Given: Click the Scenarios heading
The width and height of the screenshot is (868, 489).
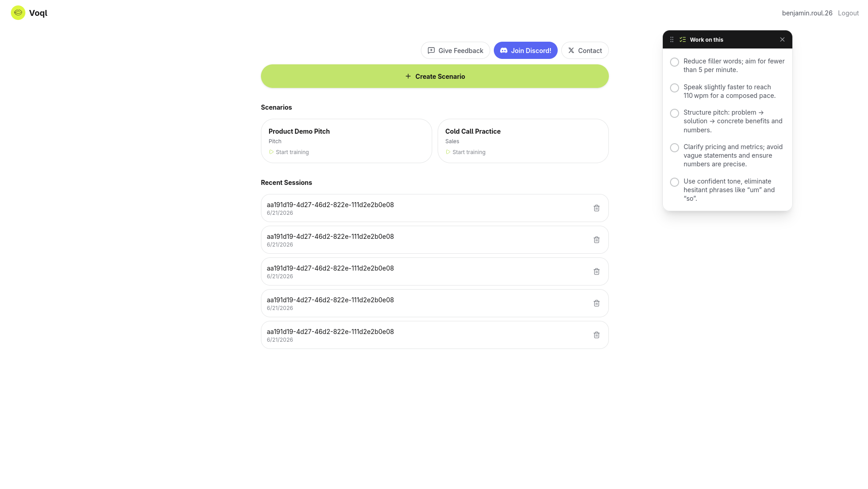Looking at the screenshot, I should point(276,107).
